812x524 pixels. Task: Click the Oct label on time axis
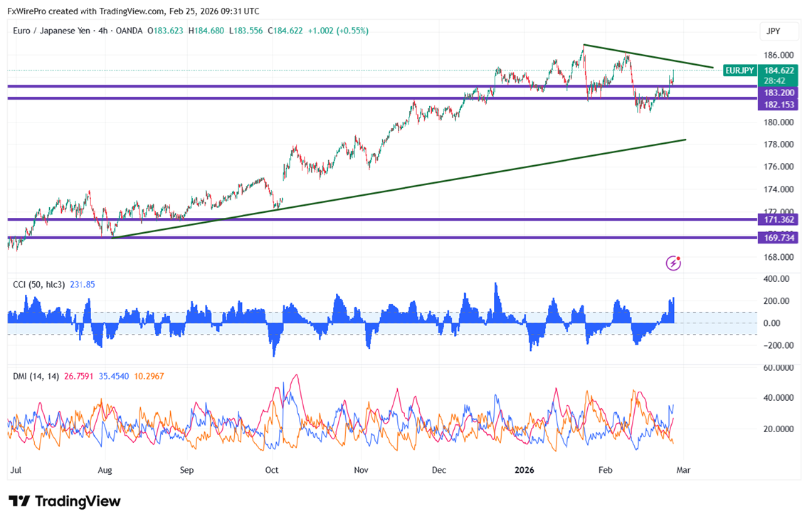[271, 470]
